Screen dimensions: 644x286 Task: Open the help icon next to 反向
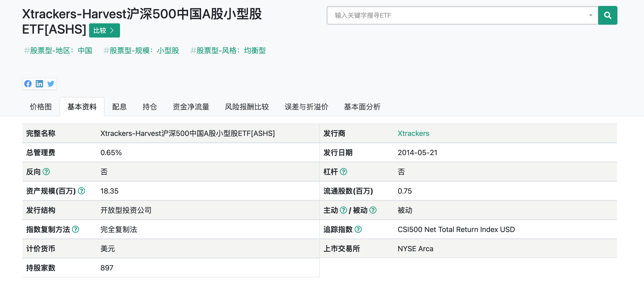click(46, 172)
